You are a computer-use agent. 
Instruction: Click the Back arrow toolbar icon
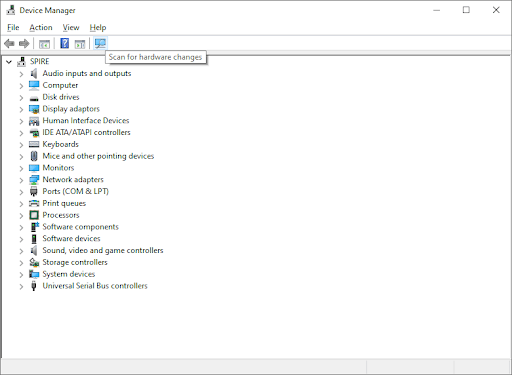tap(9, 43)
